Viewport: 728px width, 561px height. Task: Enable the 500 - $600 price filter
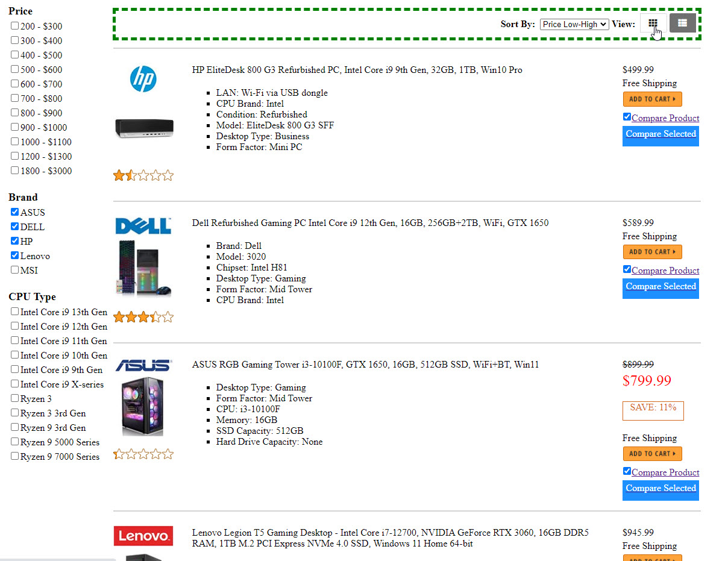[x=15, y=69]
